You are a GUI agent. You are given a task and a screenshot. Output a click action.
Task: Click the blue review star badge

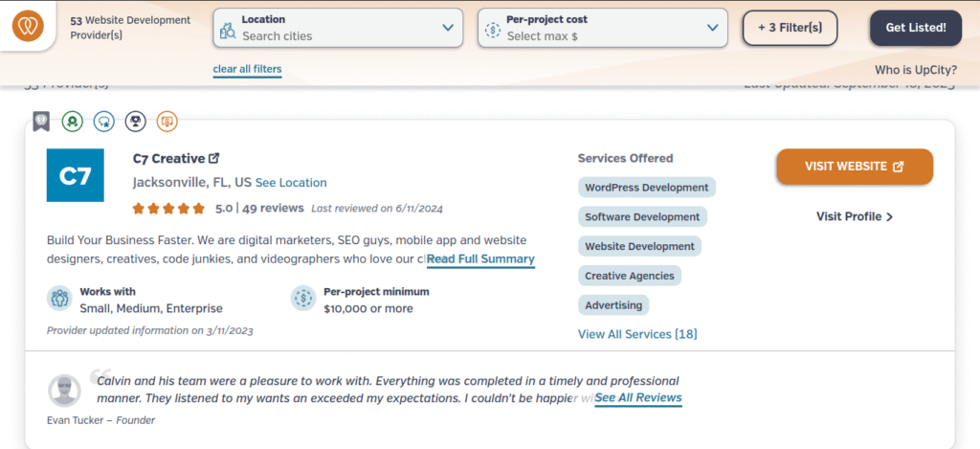click(x=103, y=122)
